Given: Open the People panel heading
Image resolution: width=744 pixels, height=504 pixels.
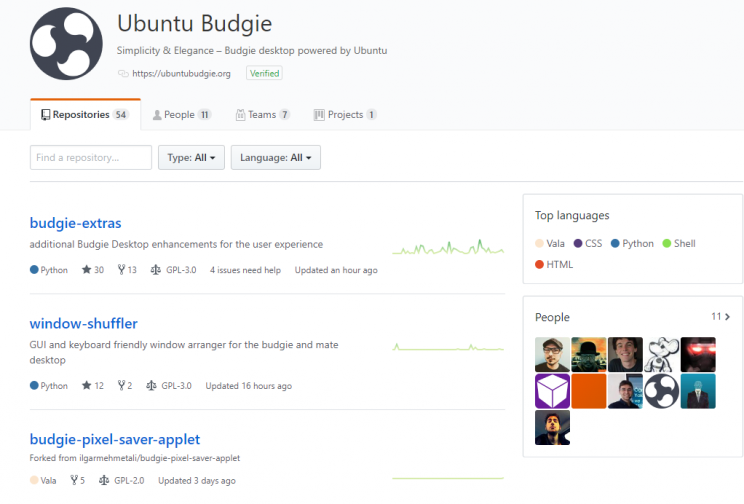Looking at the screenshot, I should click(552, 317).
